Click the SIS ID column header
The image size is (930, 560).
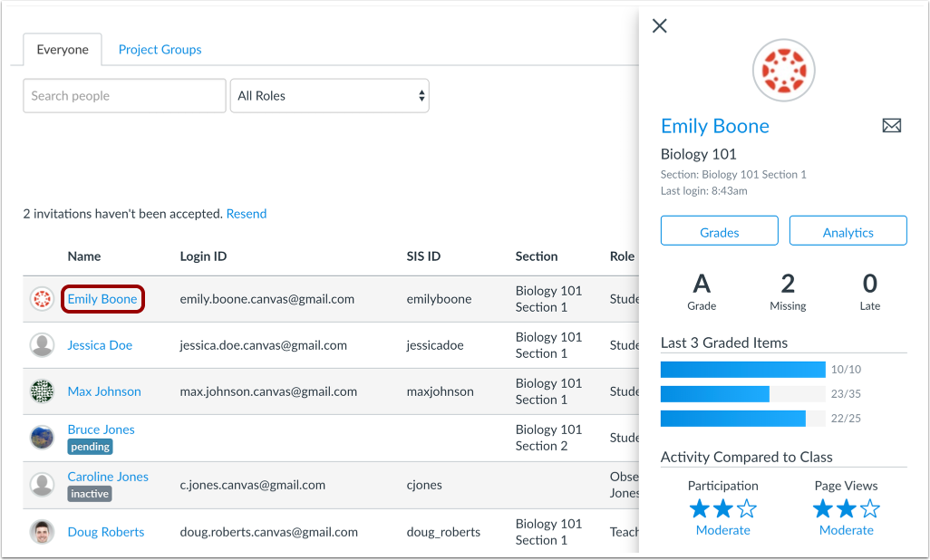pyautogui.click(x=423, y=256)
